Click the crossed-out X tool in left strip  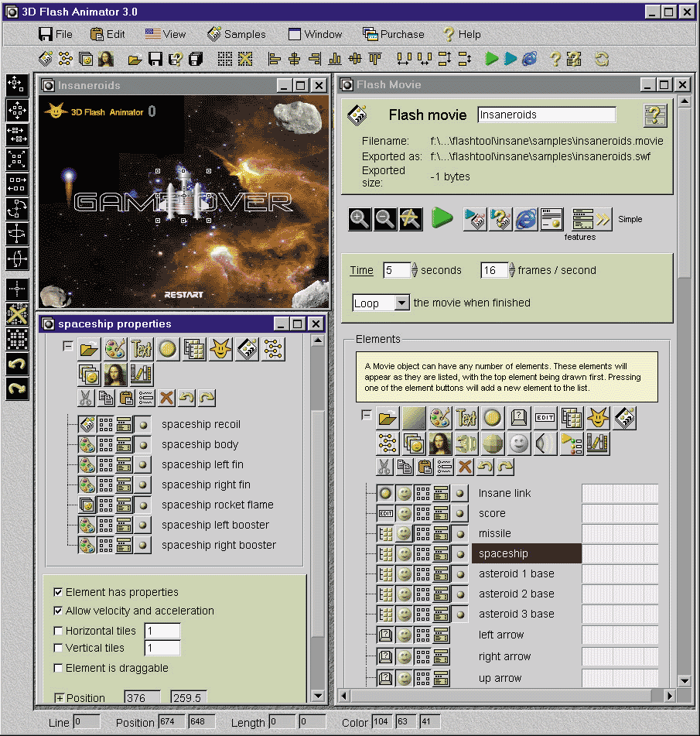pos(17,314)
